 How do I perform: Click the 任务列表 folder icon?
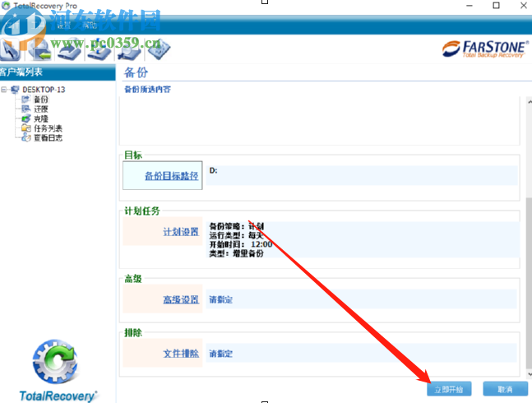coord(26,128)
